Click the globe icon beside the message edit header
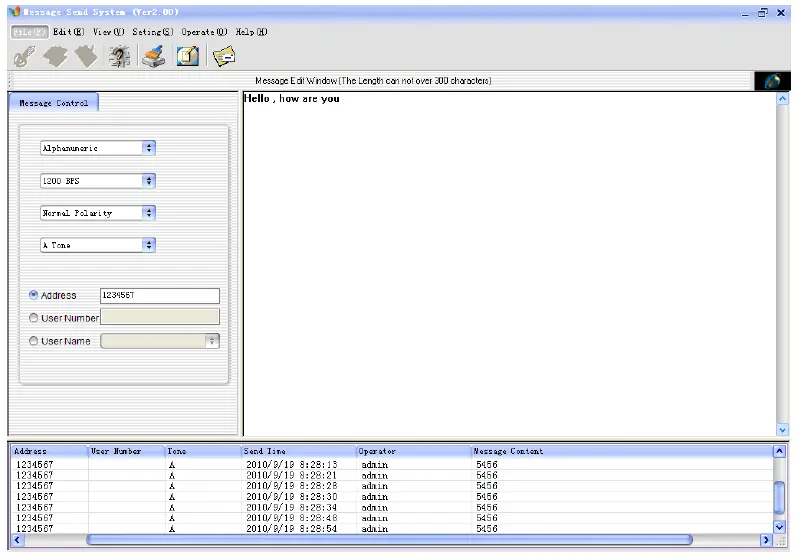Screen dimensions: 798x560 [x=772, y=81]
